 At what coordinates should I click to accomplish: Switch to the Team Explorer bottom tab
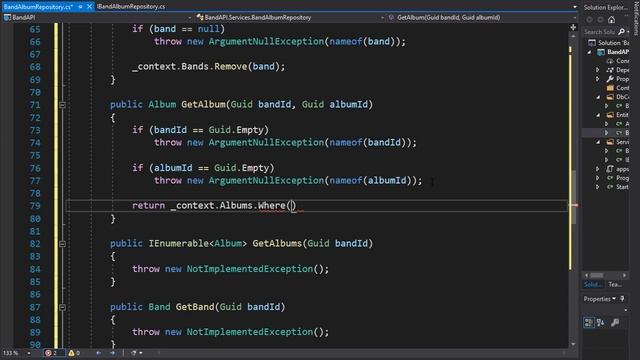point(615,284)
